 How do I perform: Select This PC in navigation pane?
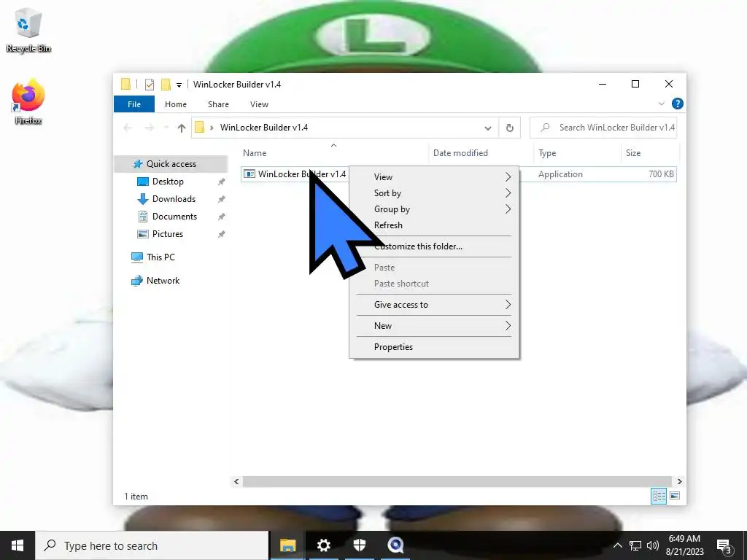160,257
